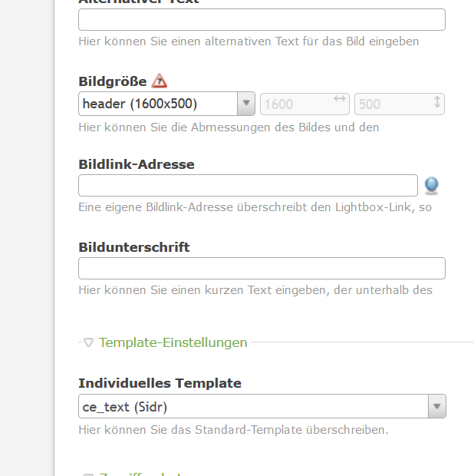The image size is (474, 476).
Task: Click the Bildlink-Adresse label
Action: pyautogui.click(x=136, y=164)
